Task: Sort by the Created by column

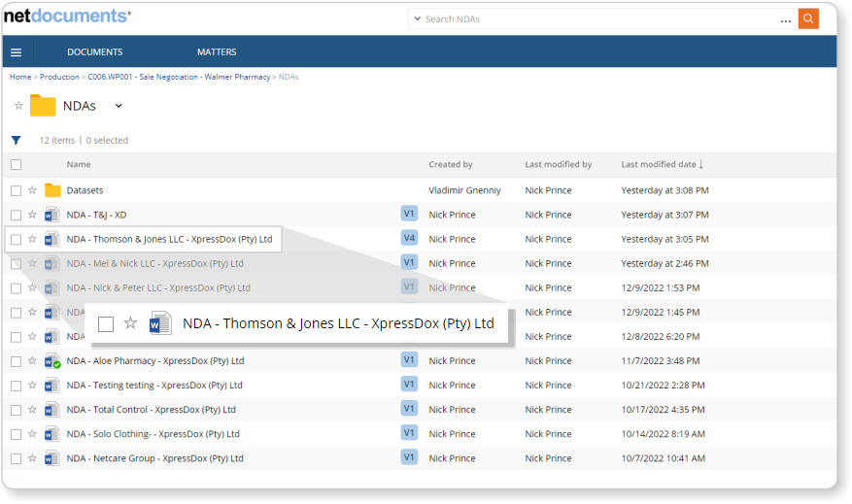Action: 451,164
